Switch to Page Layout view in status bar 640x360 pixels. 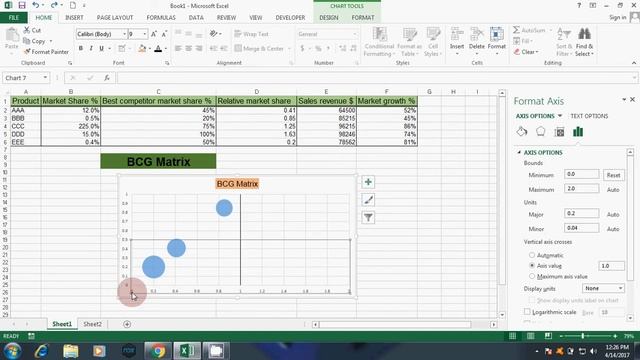530,336
